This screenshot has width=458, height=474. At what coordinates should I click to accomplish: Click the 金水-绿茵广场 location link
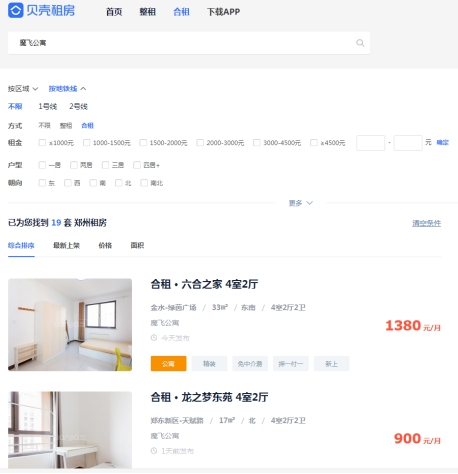pyautogui.click(x=173, y=307)
